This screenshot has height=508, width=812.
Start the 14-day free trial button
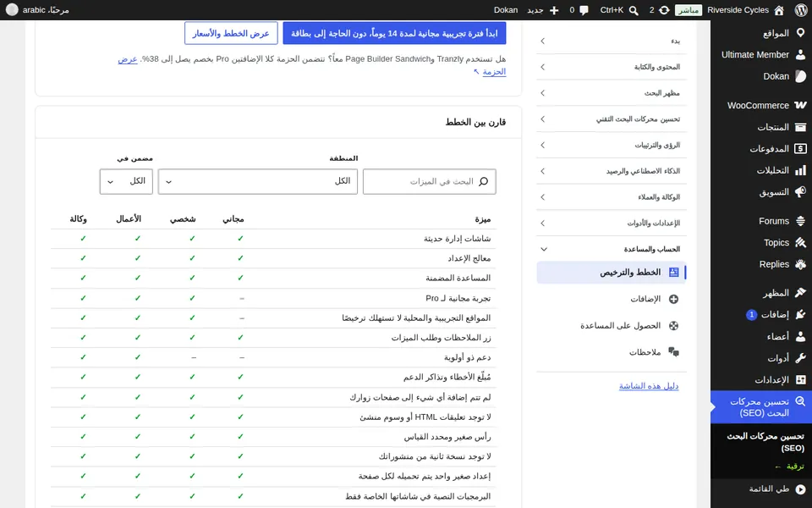pyautogui.click(x=394, y=33)
